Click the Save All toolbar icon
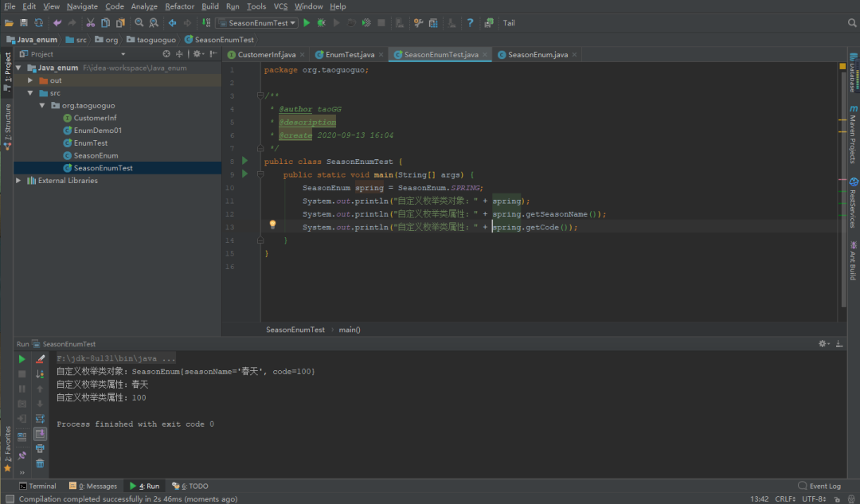 23,23
